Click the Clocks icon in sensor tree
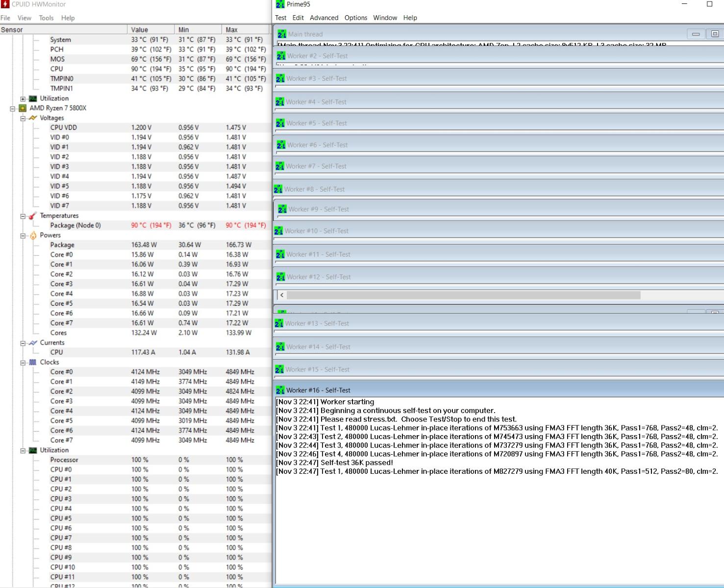 click(33, 362)
